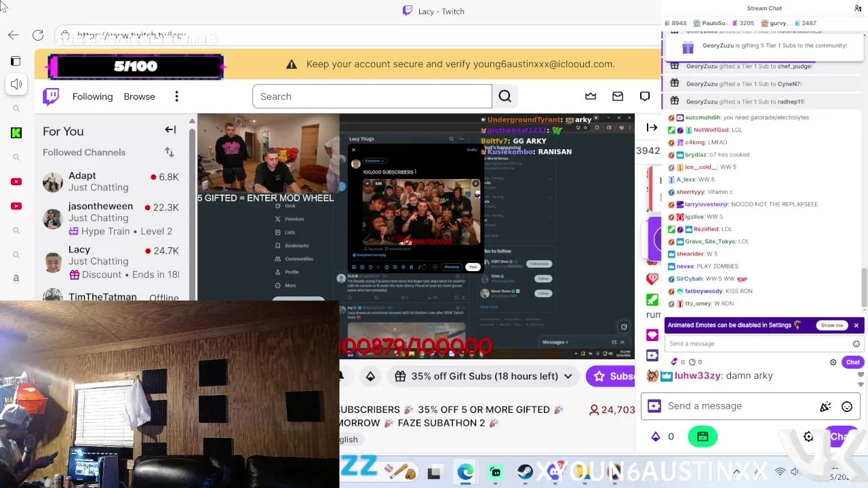Click username fatboywoody in chat
Screen dimensions: 868x488
click(704, 291)
